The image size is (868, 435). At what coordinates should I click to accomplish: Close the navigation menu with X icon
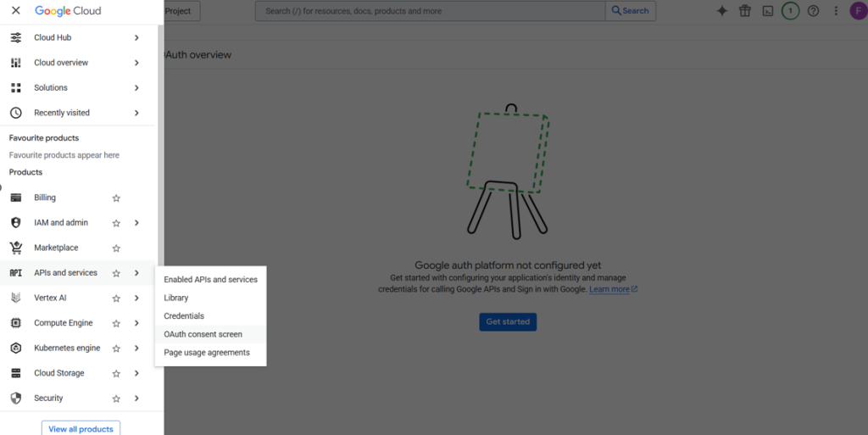coord(15,11)
